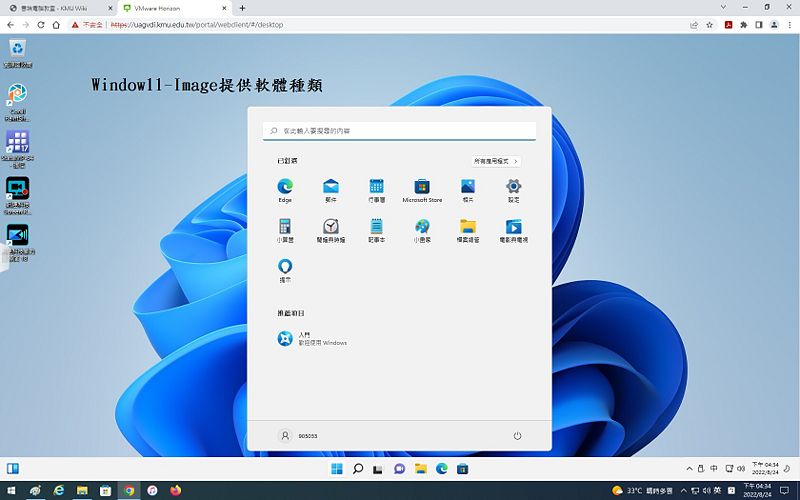Image resolution: width=800 pixels, height=500 pixels.
Task: Open Microsoft Store on Windows 11 taskbar
Action: coord(462,468)
